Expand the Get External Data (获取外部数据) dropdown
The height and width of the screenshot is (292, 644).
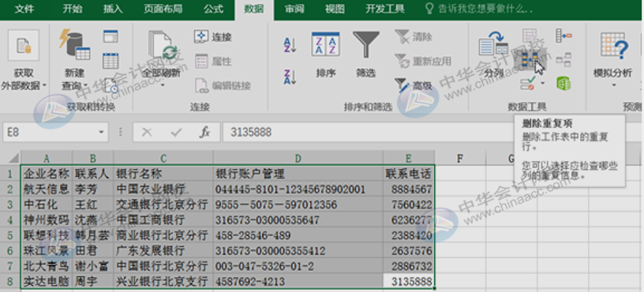click(44, 86)
